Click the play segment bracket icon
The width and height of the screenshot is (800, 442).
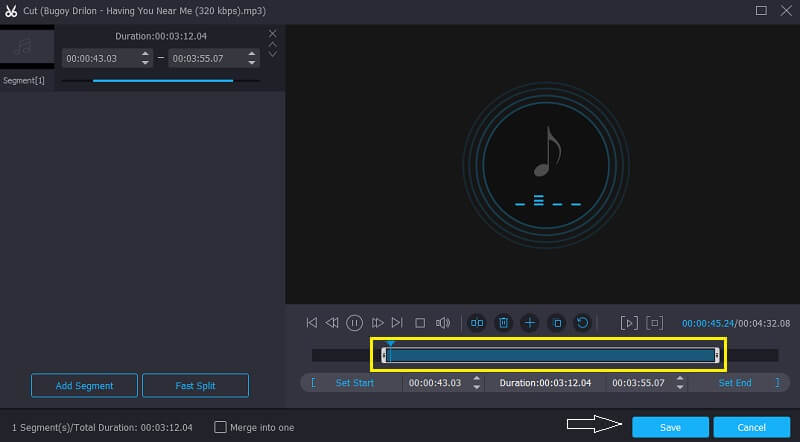[x=629, y=323]
